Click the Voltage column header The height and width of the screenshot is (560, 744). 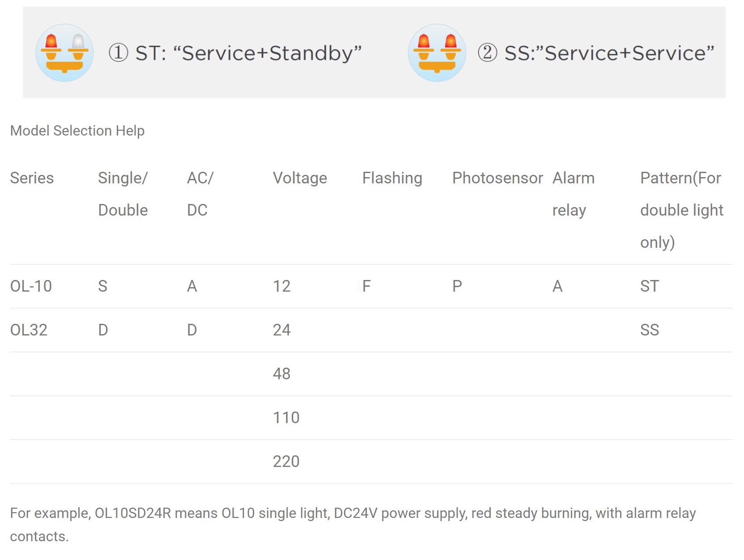[x=300, y=178]
